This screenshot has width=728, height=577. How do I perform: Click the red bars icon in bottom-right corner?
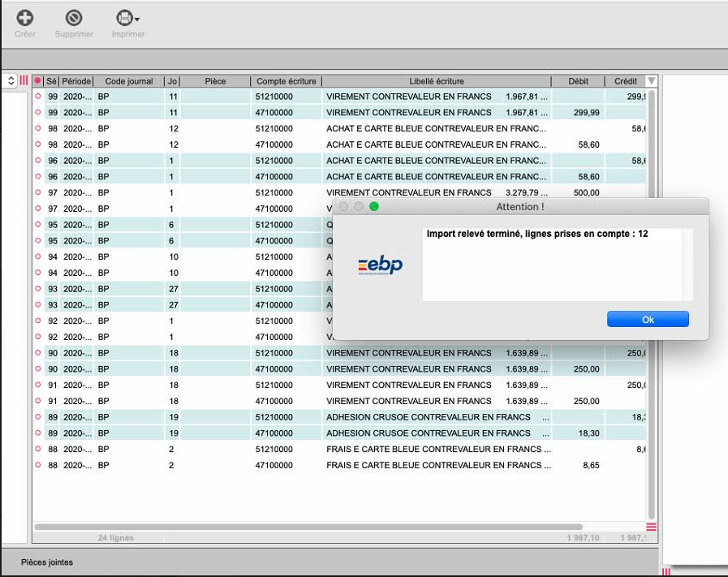666,572
